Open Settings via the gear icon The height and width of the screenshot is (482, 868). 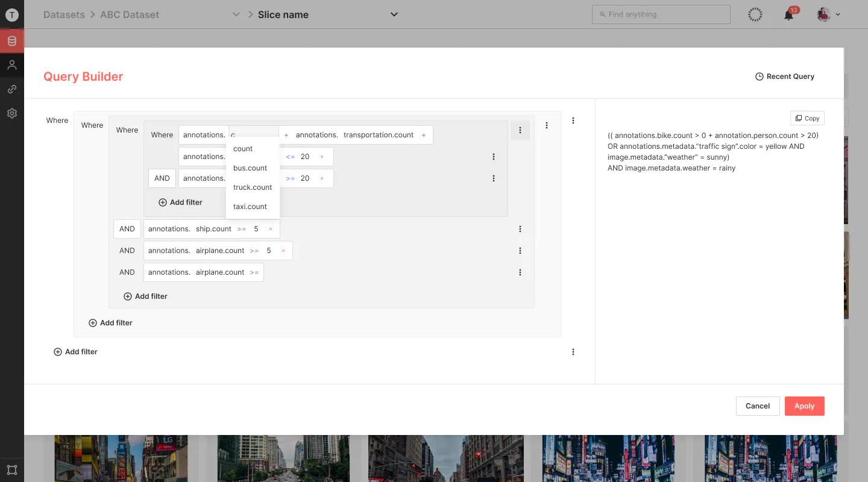12,113
